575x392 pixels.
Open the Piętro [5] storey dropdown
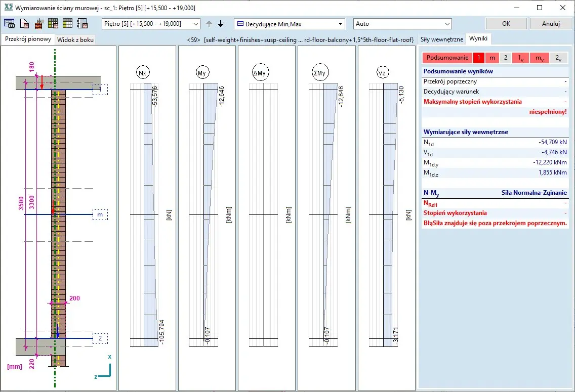tap(151, 24)
